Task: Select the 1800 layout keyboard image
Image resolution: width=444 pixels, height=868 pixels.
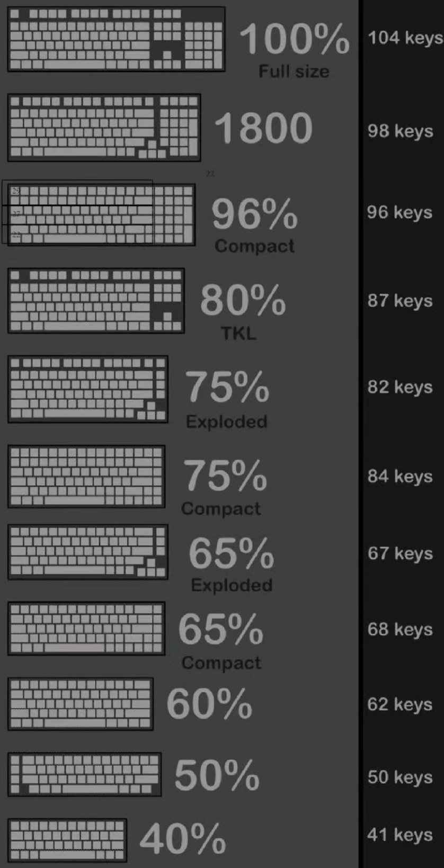Action: point(104,128)
